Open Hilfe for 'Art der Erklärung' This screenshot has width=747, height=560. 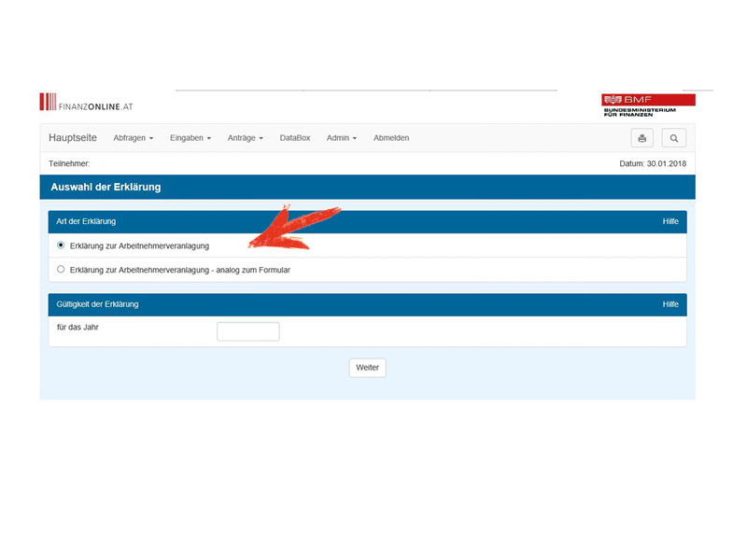[x=670, y=221]
